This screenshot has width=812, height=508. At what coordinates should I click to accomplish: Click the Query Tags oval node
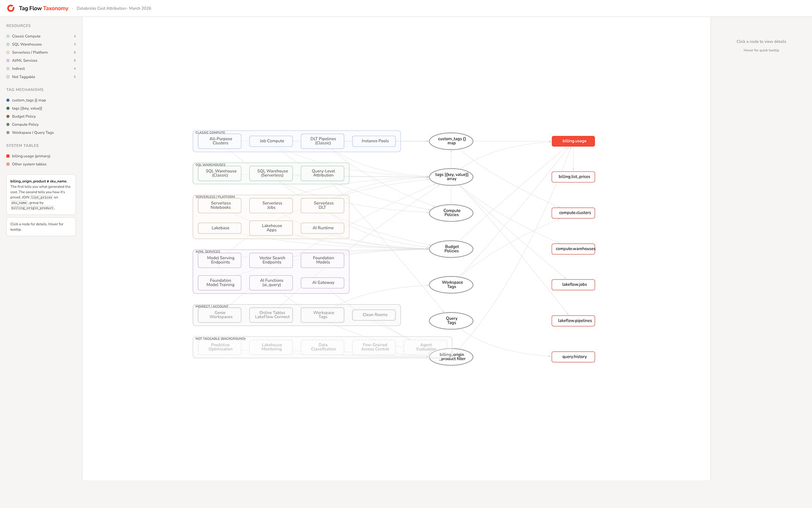pos(451,321)
